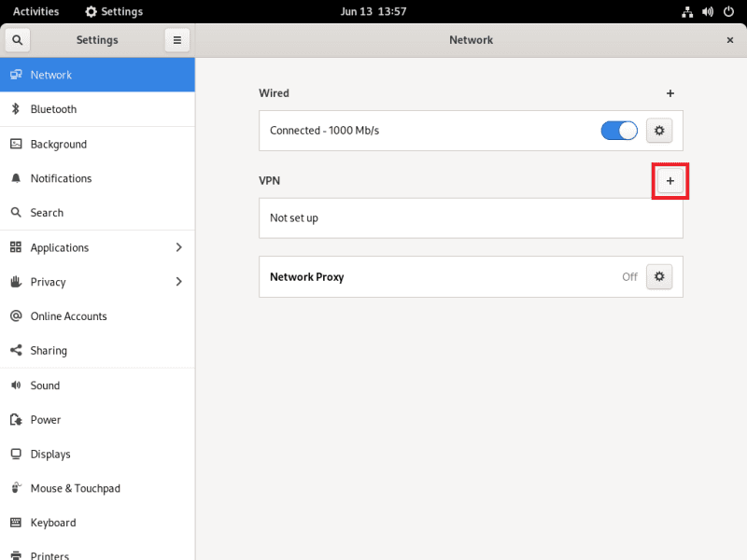Go to the Displays settings panel
Screen dimensions: 747x560
(x=50, y=455)
